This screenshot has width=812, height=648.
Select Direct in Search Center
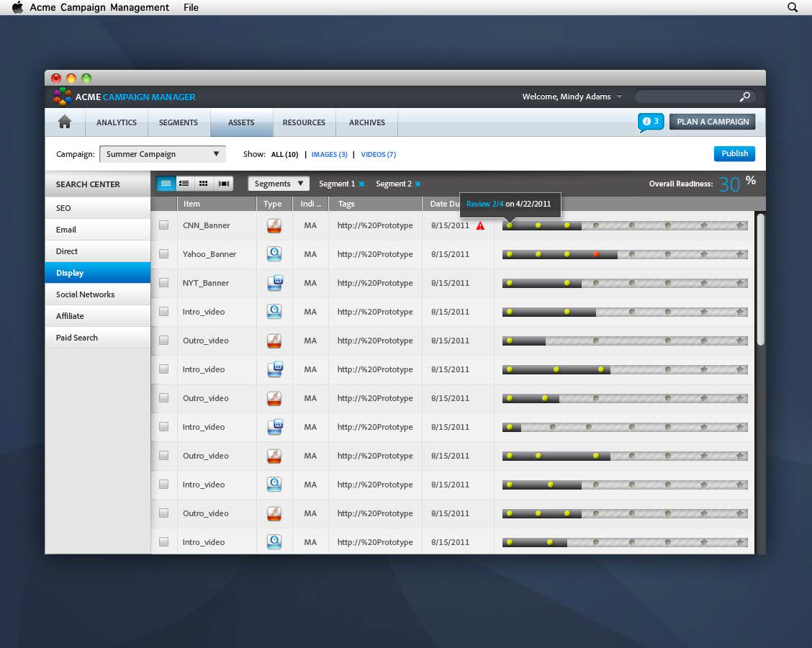98,251
